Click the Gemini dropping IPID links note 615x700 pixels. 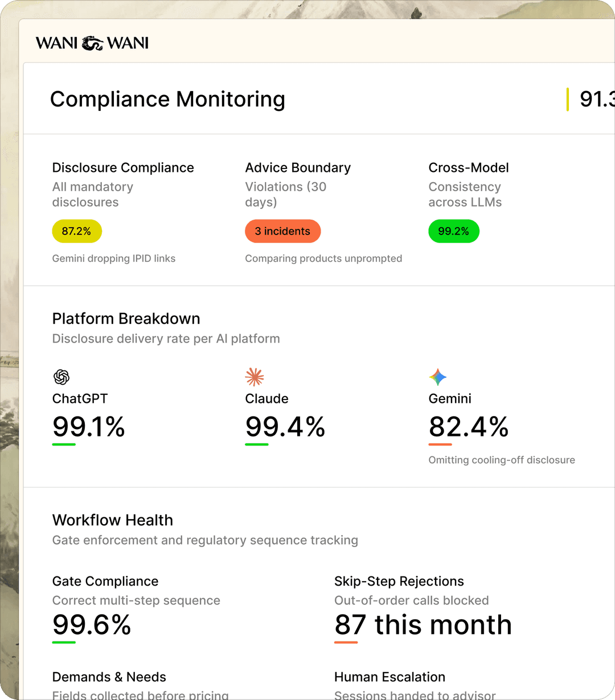(114, 258)
